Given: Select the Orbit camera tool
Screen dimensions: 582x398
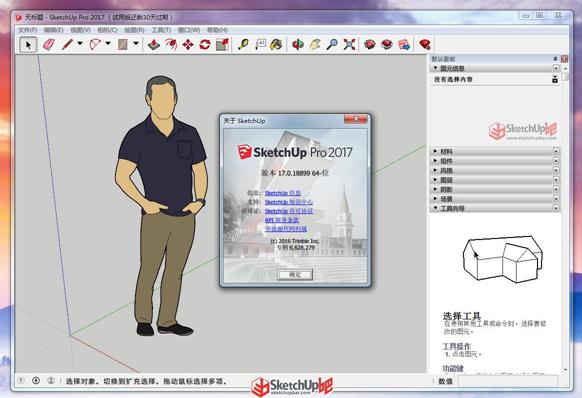Looking at the screenshot, I should (x=297, y=45).
